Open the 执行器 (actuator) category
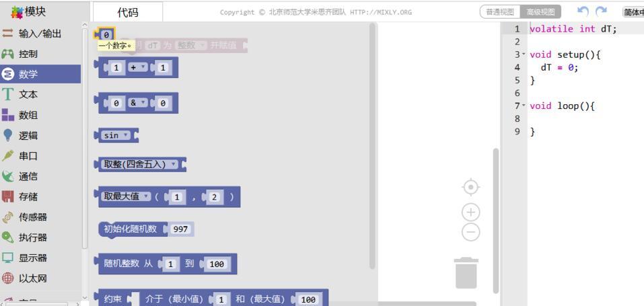Screen dimensions: 644x306 (x=32, y=237)
